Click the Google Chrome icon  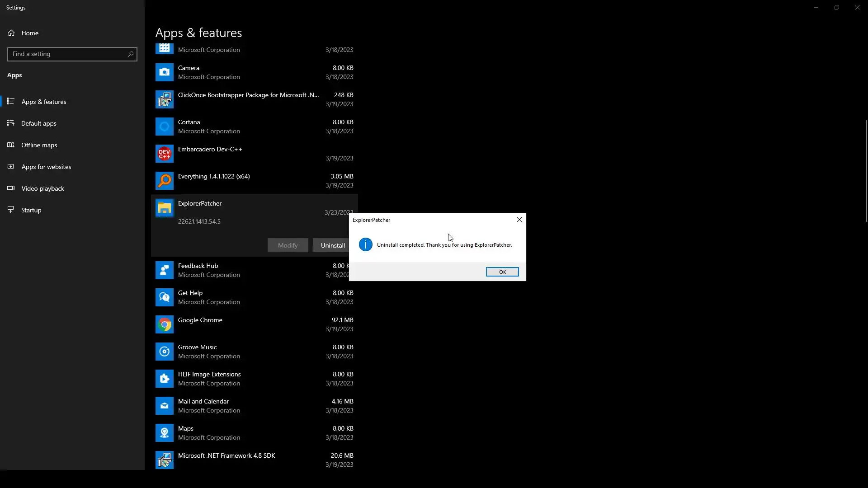164,324
